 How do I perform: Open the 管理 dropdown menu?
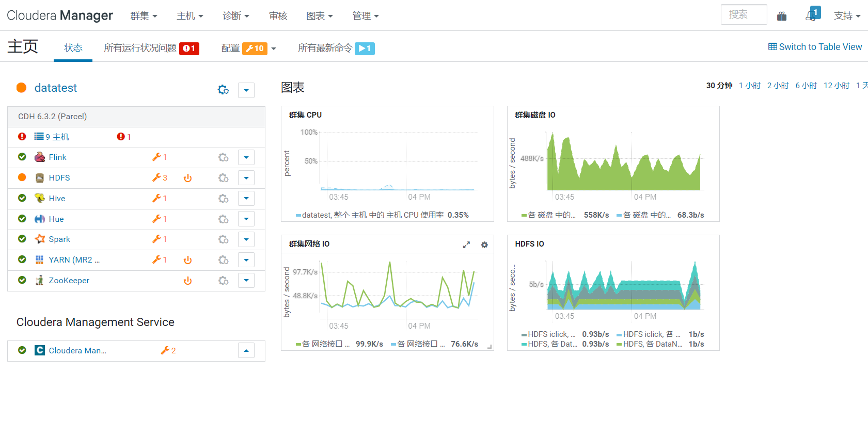pyautogui.click(x=366, y=16)
